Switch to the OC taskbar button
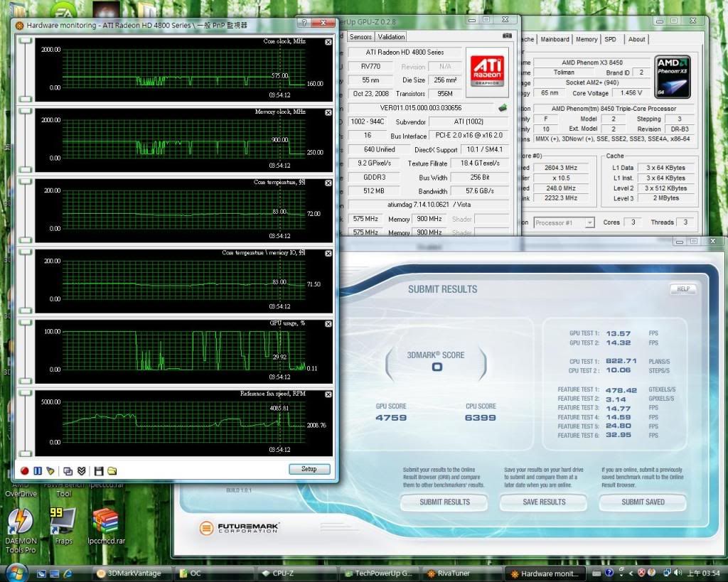The width and height of the screenshot is (728, 582). click(x=215, y=573)
